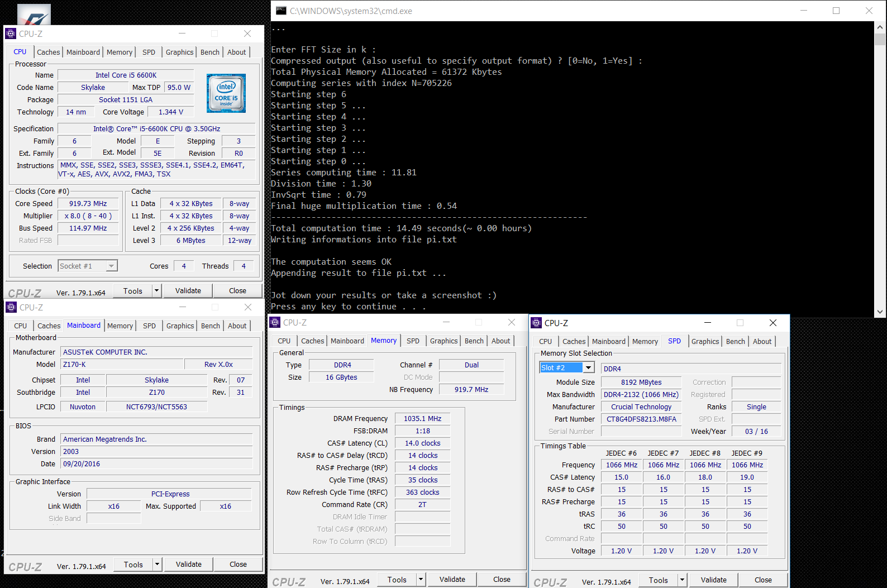Click the cmd.exe icon in the console title bar
The width and height of the screenshot is (887, 588).
pyautogui.click(x=281, y=11)
